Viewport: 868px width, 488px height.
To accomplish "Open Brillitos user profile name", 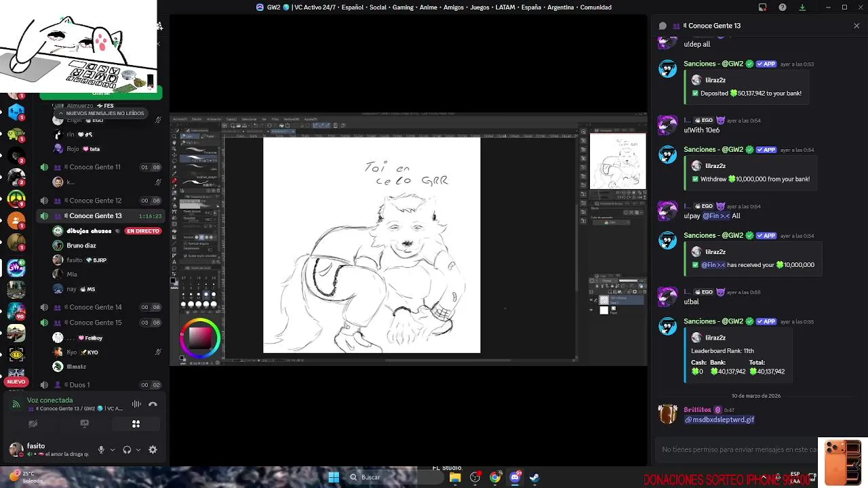I will 697,410.
